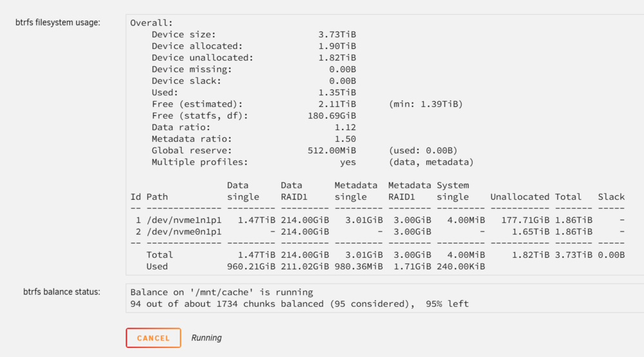
Task: Click the 960.21GiB used data value
Action: click(251, 266)
